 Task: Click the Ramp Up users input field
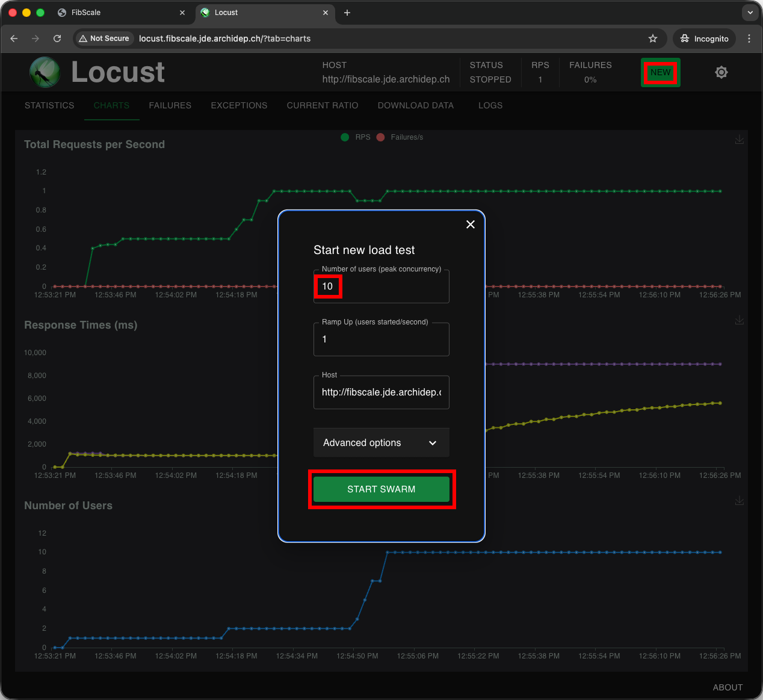(x=381, y=339)
